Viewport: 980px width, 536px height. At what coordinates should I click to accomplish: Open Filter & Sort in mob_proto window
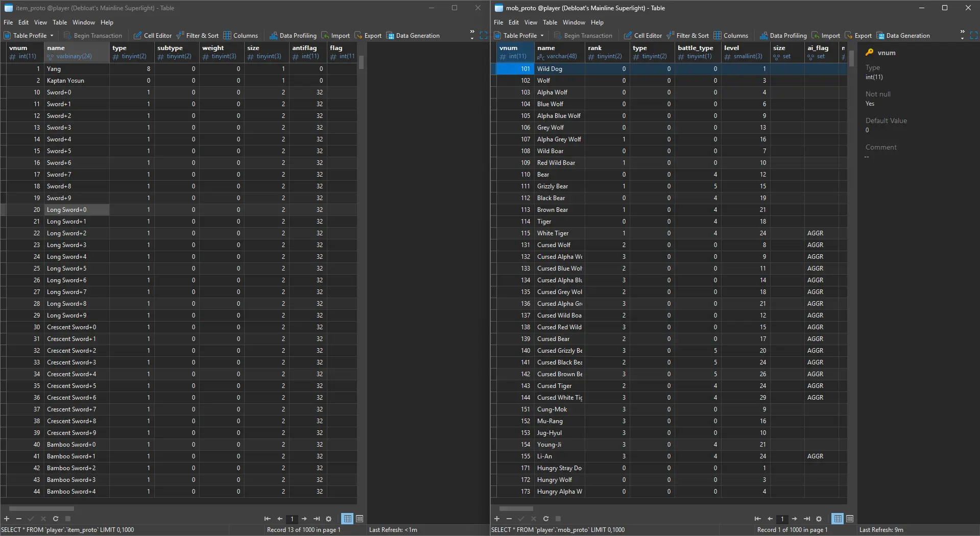coord(687,36)
